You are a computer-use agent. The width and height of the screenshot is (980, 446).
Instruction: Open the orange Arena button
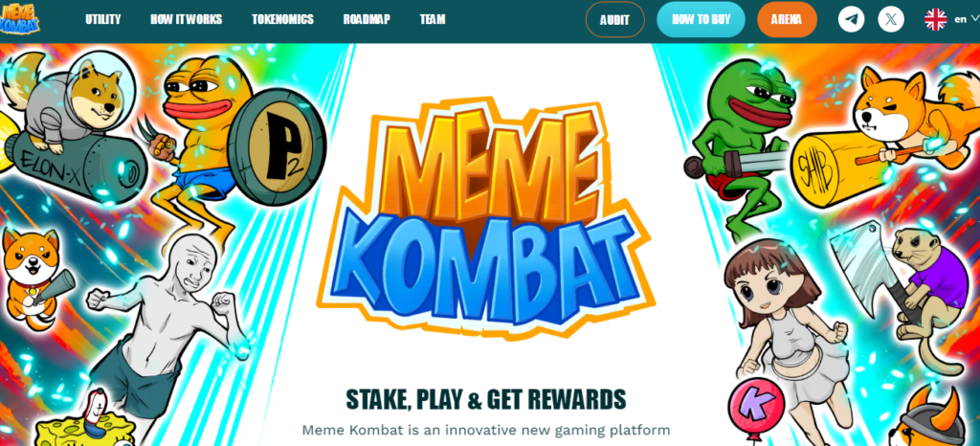click(787, 19)
